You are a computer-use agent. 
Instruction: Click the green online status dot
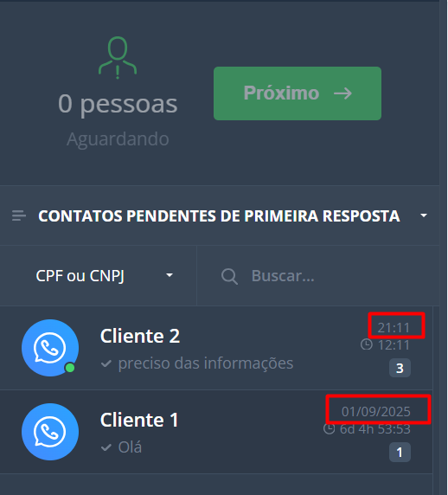click(x=70, y=368)
